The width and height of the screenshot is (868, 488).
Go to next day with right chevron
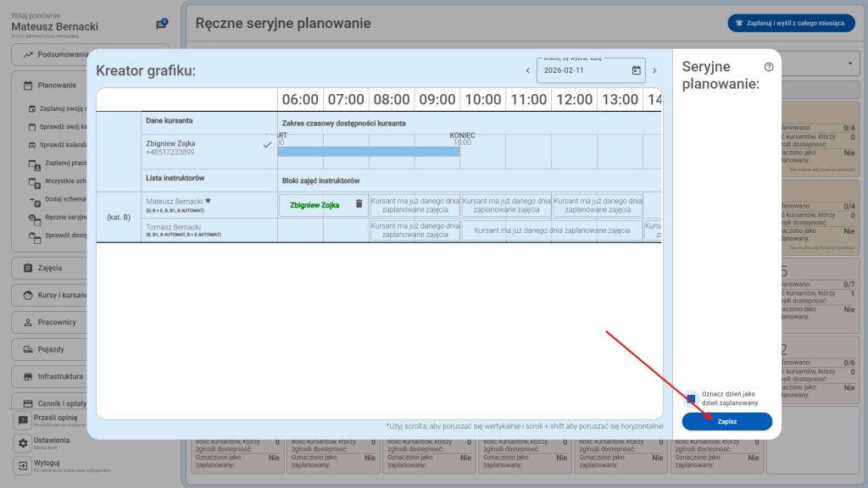pos(654,70)
